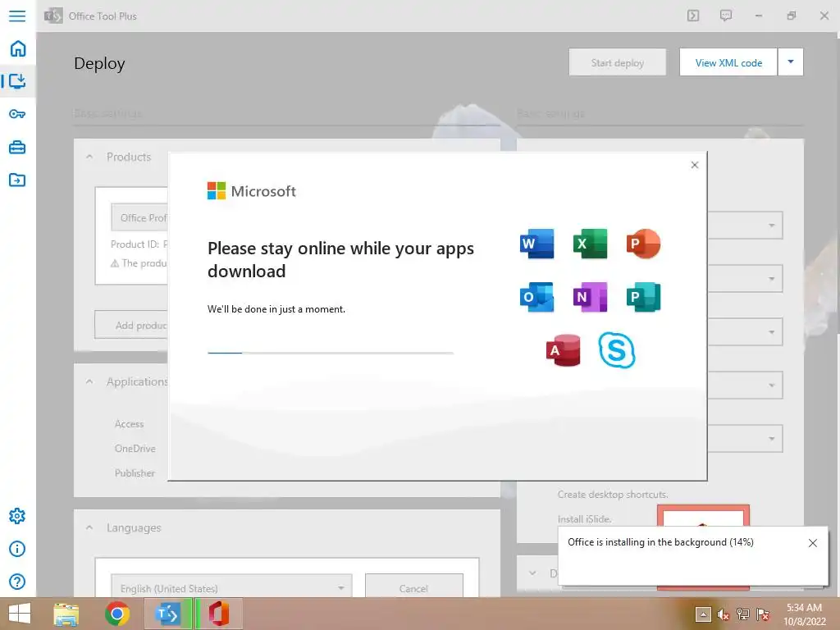Open the second right-panel settings dropdown
This screenshot has height=630, width=840.
(745, 279)
